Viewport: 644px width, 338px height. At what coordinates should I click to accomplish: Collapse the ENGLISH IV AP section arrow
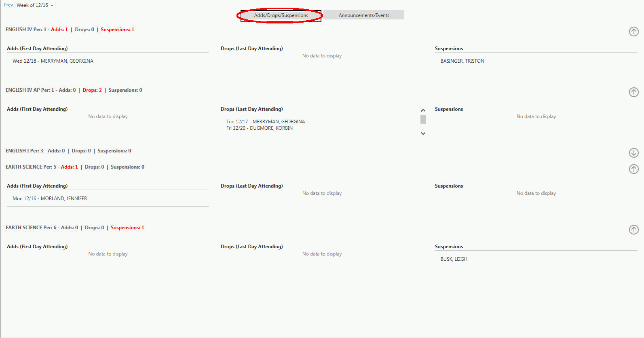click(x=633, y=92)
